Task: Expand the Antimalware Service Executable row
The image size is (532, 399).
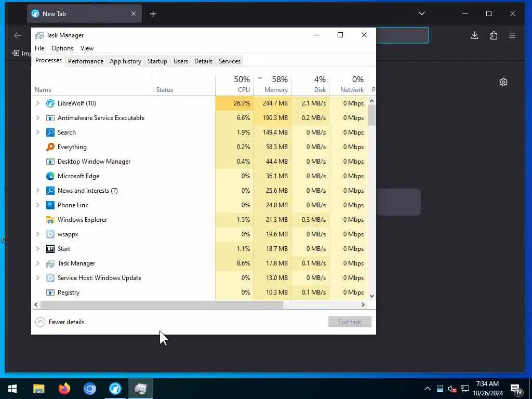Action: click(37, 118)
